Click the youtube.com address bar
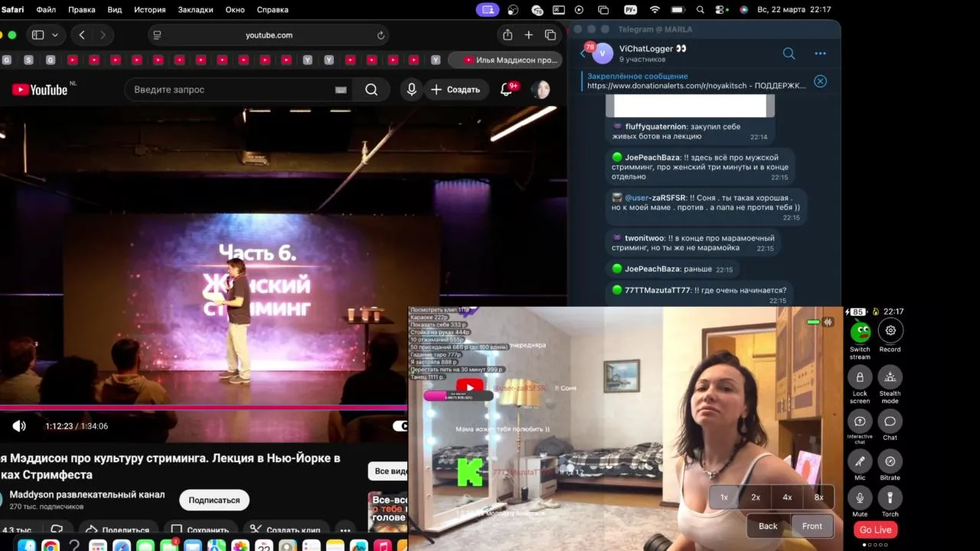The width and height of the screenshot is (980, 551). click(268, 35)
